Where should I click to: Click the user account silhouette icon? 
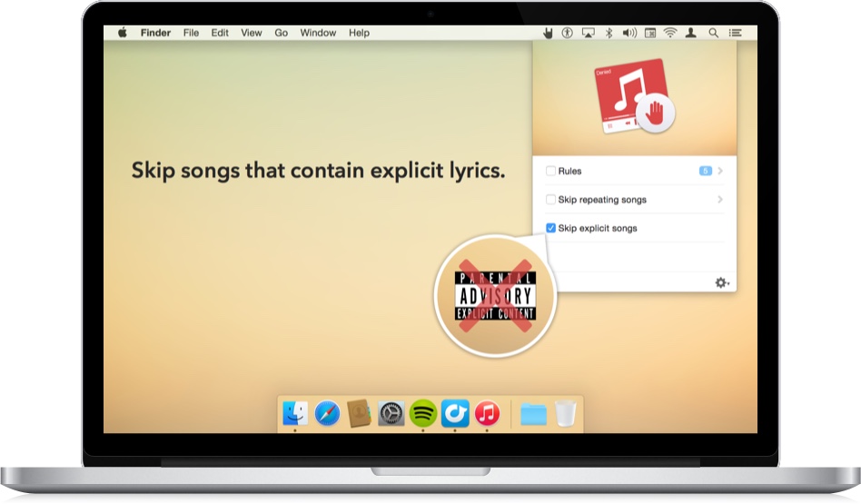pos(691,33)
